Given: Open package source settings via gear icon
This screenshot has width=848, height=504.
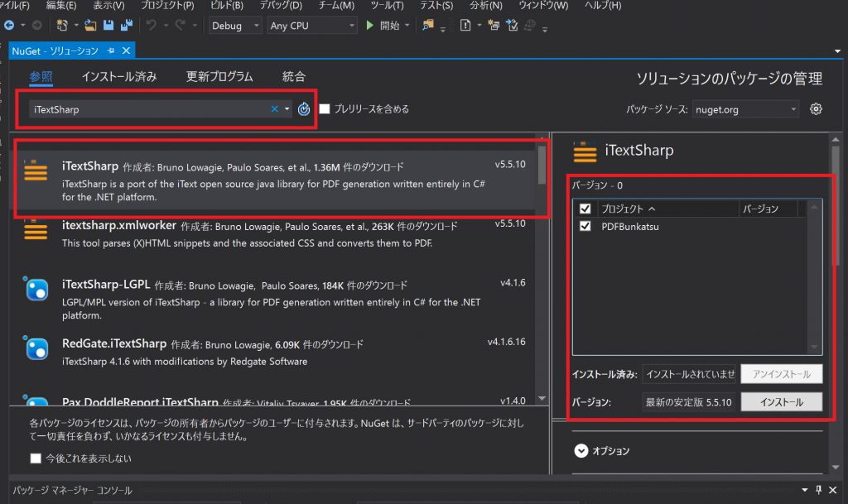Looking at the screenshot, I should click(x=816, y=108).
